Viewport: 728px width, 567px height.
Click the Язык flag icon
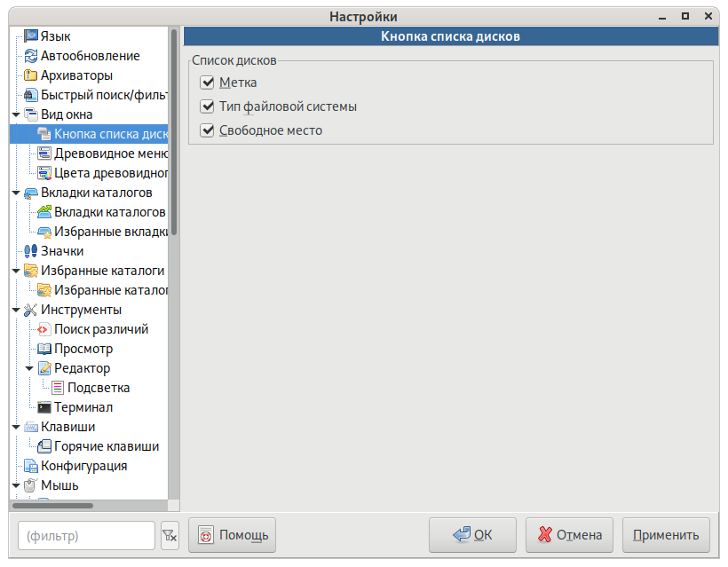30,36
